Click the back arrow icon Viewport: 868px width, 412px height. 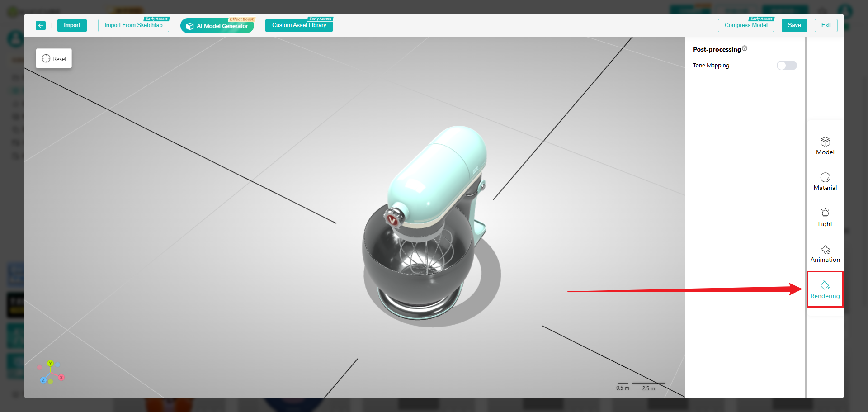[x=41, y=25]
